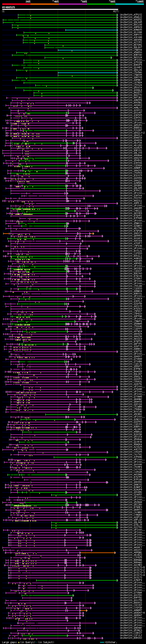Select the orange alignment bar of A8MQW1
146x644 pixels.
tap(98, 552)
